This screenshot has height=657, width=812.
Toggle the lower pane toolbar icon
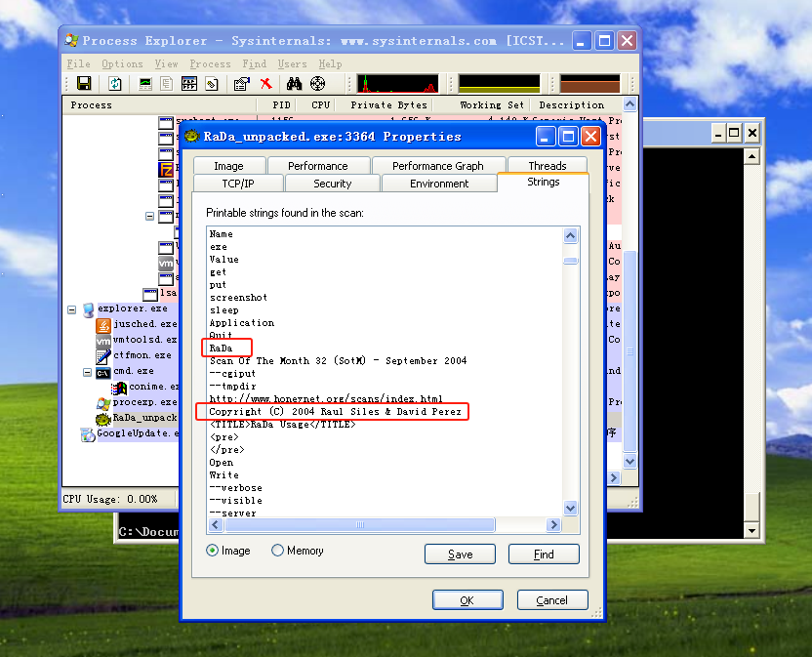(189, 83)
